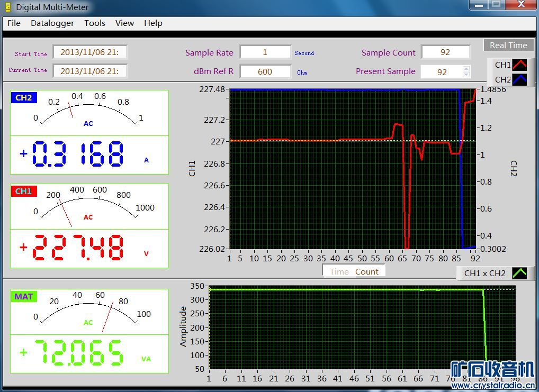Click the blue CH2 channel label
This screenshot has height=392, width=539.
(x=24, y=98)
